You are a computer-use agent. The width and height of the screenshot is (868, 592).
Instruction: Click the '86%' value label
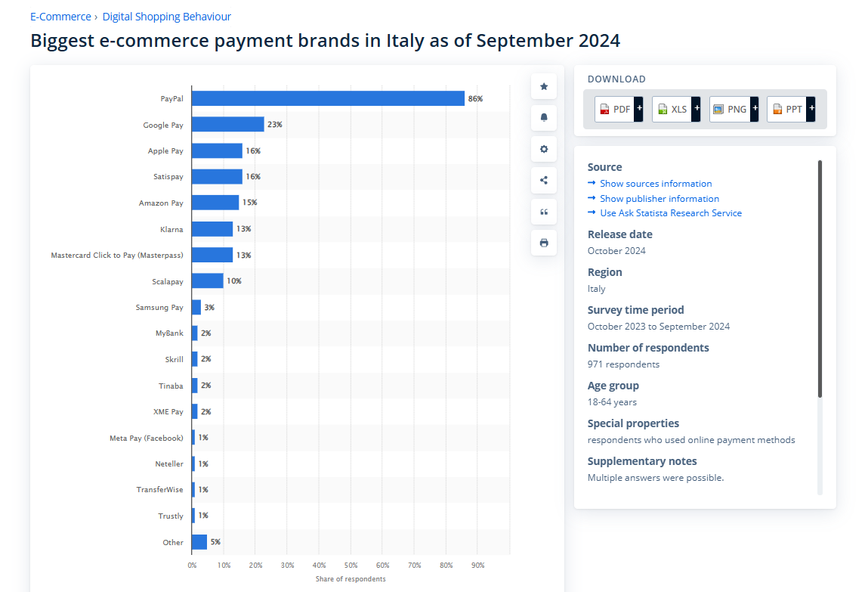coord(475,98)
